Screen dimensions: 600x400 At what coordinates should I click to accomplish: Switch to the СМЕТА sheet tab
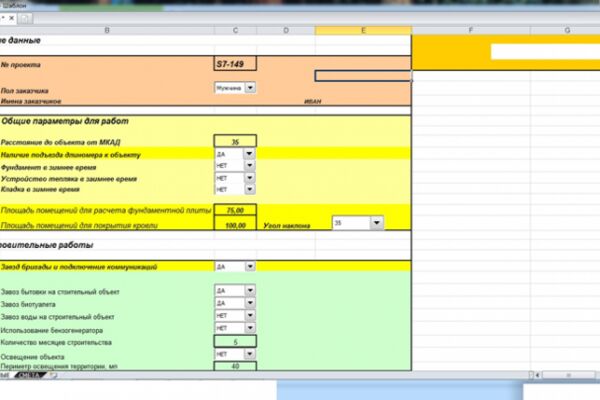[30, 376]
